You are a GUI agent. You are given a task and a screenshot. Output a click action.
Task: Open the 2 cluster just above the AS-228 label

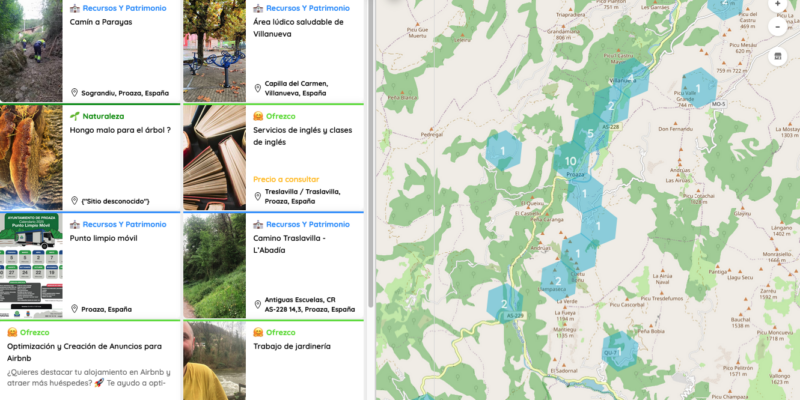coord(611,106)
